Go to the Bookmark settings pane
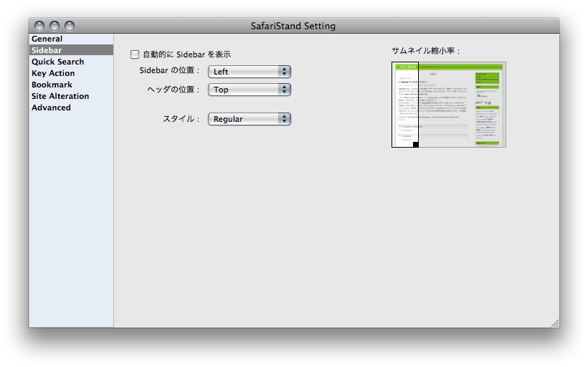Screen dimensions: 588x367 (x=71, y=85)
